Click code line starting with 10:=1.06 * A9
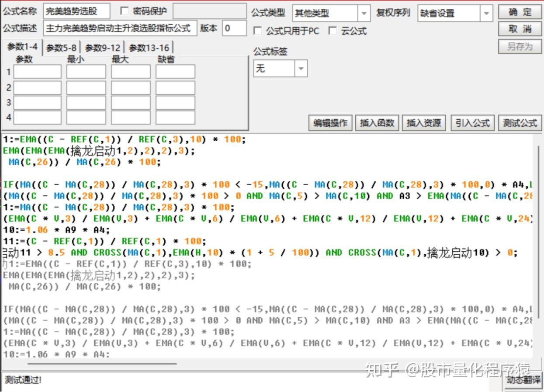This screenshot has width=544, height=392. 57,230
